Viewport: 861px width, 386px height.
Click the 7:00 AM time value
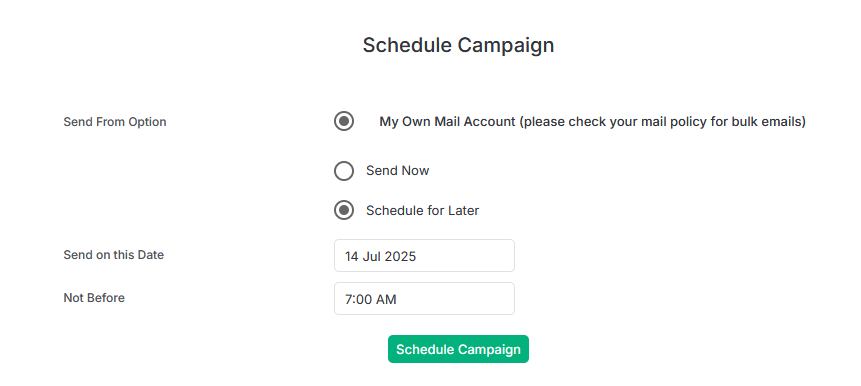coord(371,299)
